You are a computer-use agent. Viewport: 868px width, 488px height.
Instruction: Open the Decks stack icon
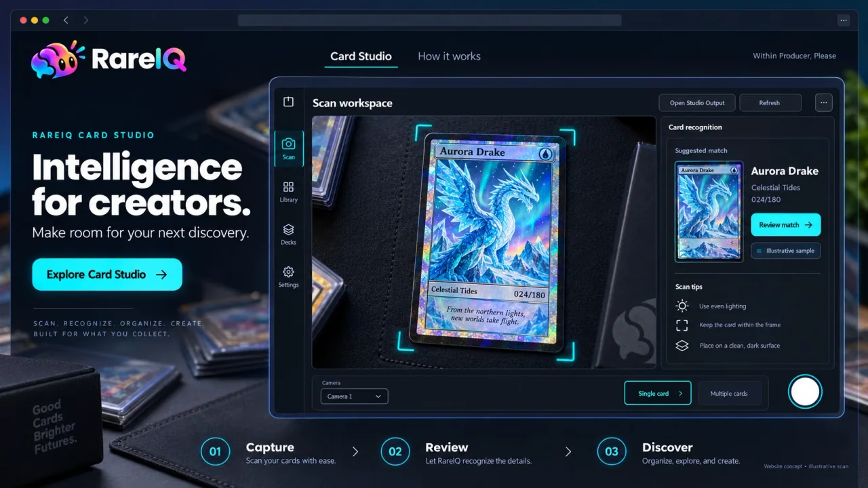[x=288, y=230]
